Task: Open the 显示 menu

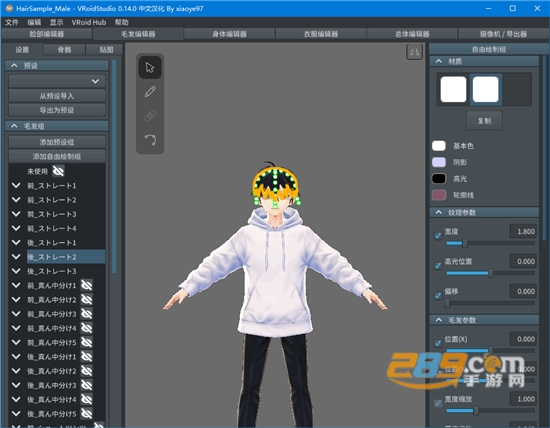Action: click(x=56, y=22)
